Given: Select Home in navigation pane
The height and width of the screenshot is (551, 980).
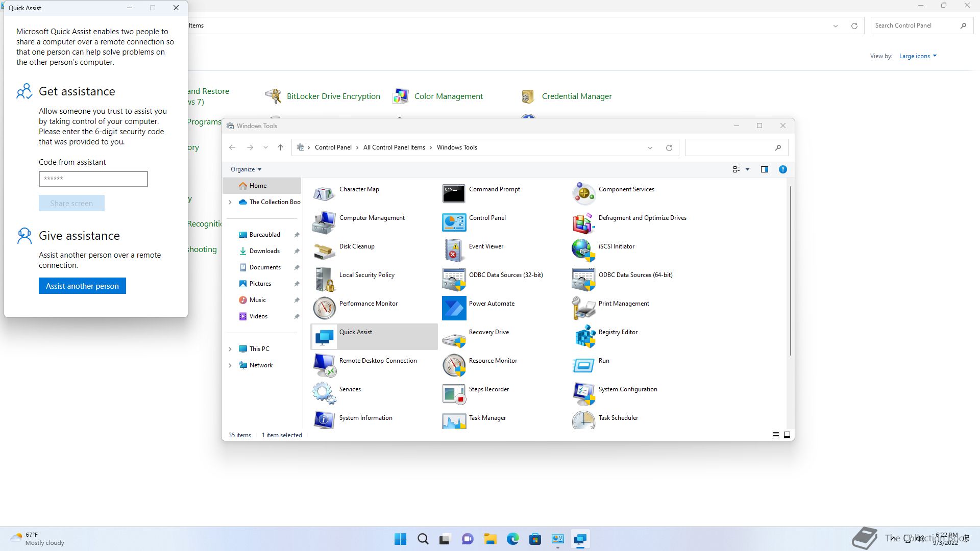Looking at the screenshot, I should pos(262,186).
